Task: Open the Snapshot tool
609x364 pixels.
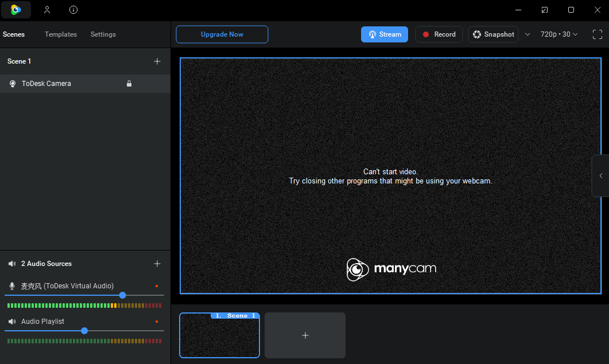Action: (492, 34)
